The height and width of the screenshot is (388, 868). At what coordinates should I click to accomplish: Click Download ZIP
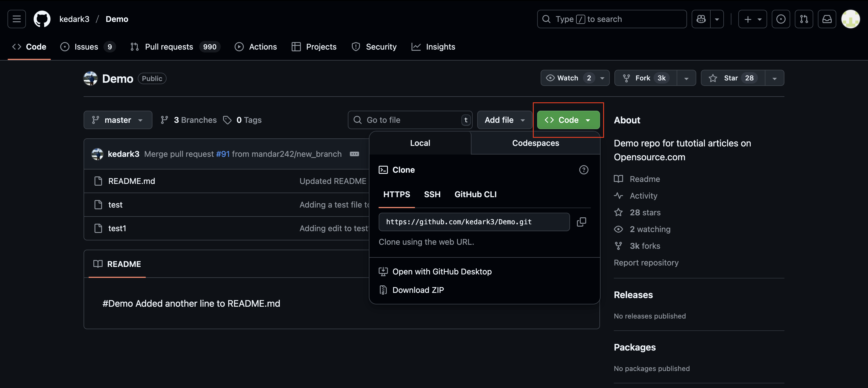tap(418, 290)
